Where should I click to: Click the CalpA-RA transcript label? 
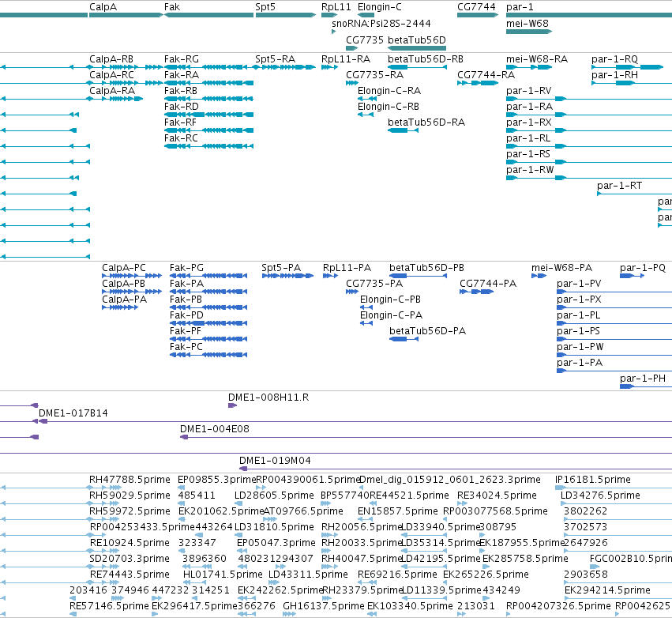tap(112, 91)
